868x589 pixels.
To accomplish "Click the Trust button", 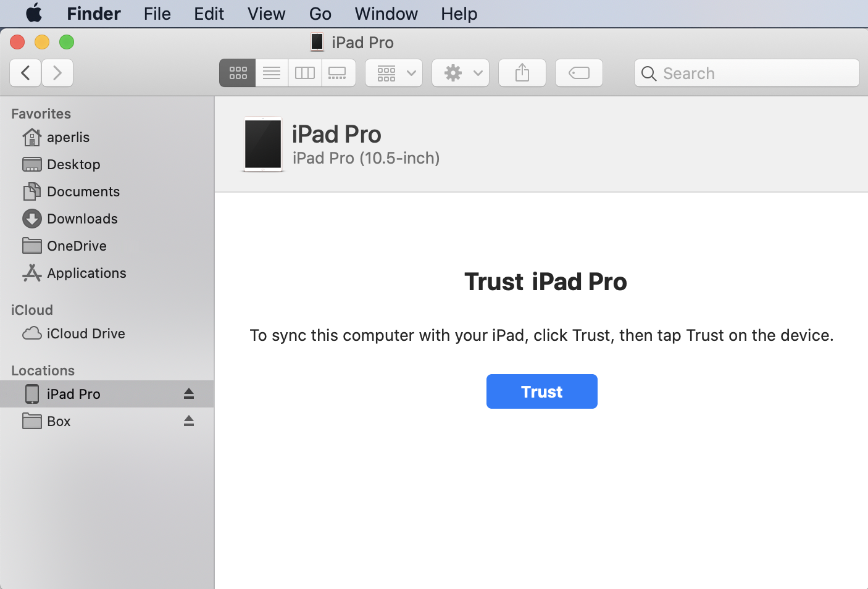I will click(541, 391).
